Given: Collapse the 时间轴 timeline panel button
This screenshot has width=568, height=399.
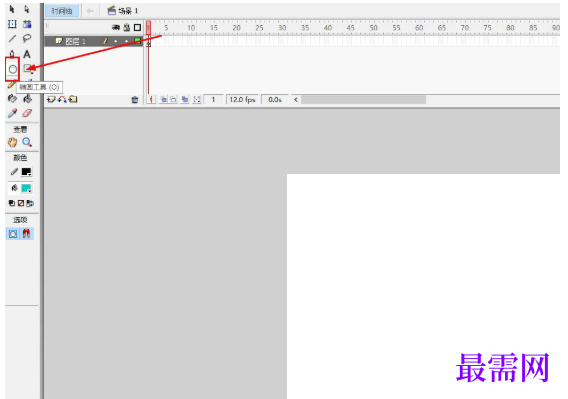Looking at the screenshot, I should point(62,11).
